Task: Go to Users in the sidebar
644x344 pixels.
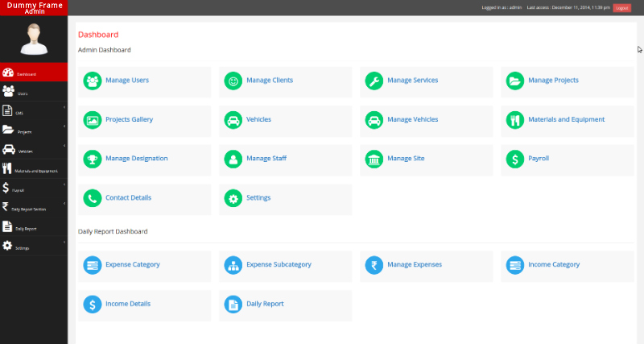Action: coord(23,93)
